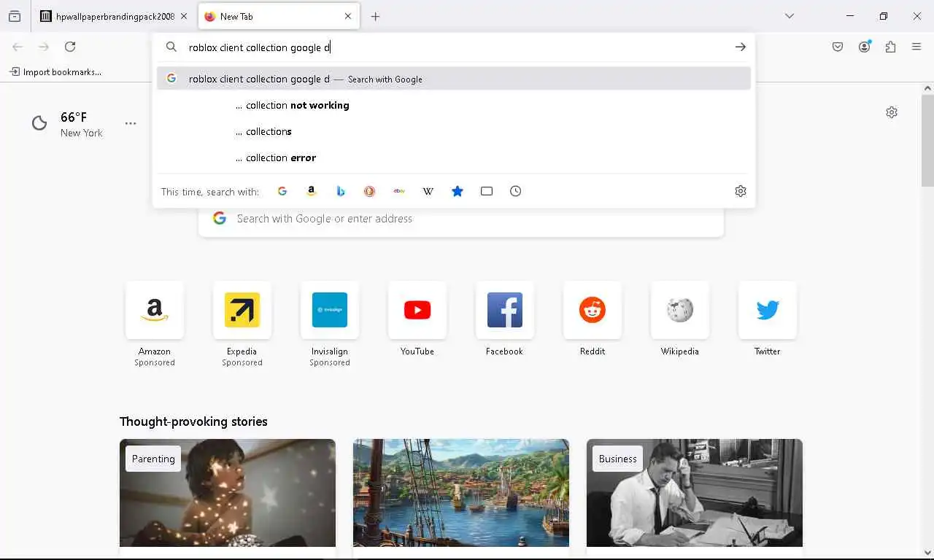Personalize new tab gear icon
Image resolution: width=934 pixels, height=560 pixels.
[x=892, y=112]
